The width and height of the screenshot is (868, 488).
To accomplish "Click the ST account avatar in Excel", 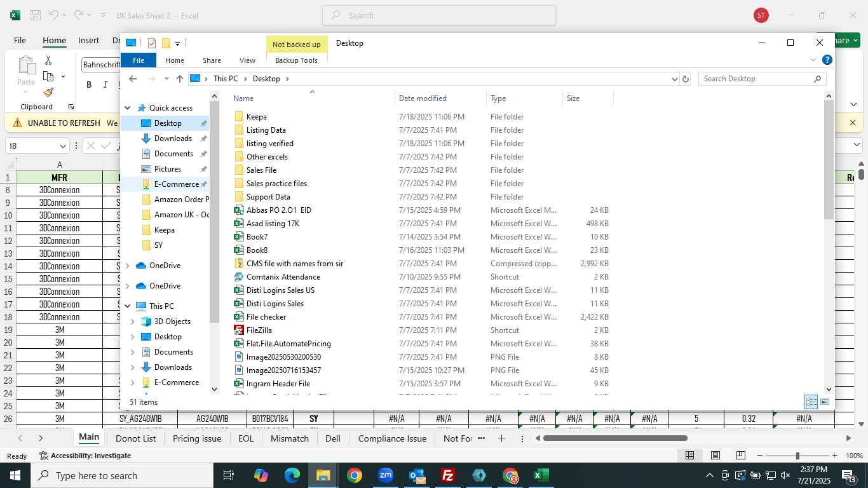I will tap(761, 15).
